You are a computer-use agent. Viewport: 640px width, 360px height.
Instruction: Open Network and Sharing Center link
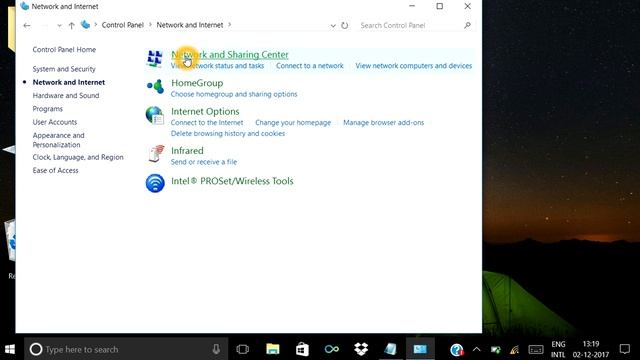[x=230, y=55]
